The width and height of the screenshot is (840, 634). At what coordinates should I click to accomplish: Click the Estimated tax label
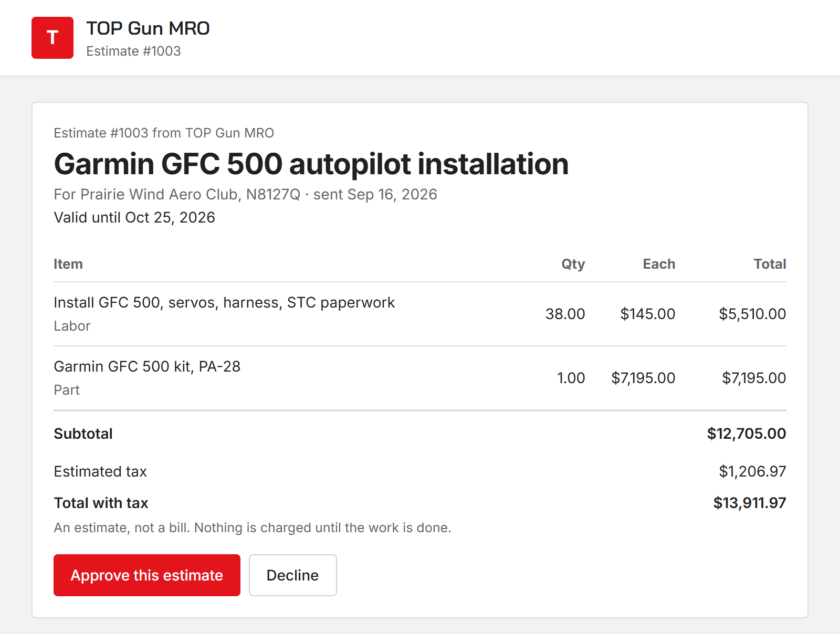click(100, 471)
